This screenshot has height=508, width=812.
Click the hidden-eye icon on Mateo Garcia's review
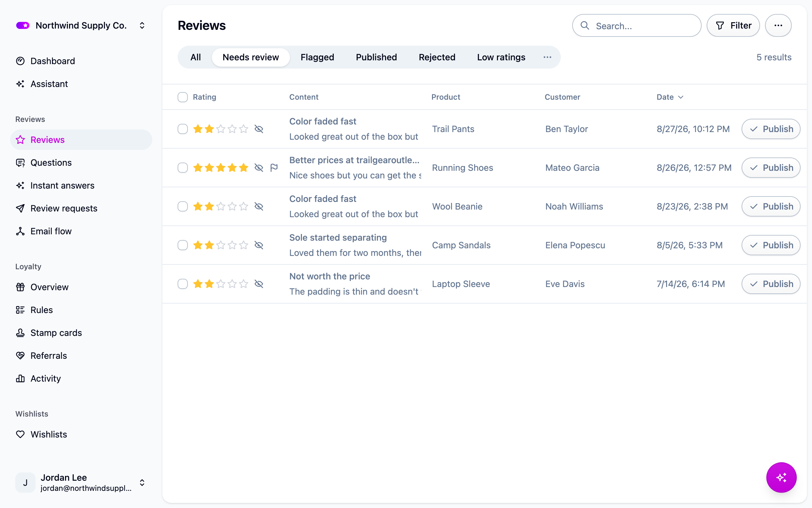coord(259,168)
